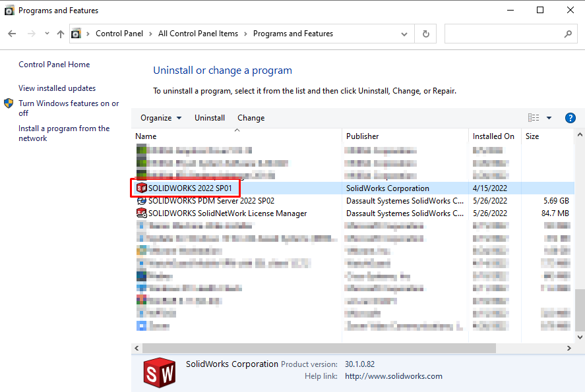Image resolution: width=585 pixels, height=392 pixels.
Task: Click the 4/15/2022 install date cell
Action: click(x=490, y=188)
